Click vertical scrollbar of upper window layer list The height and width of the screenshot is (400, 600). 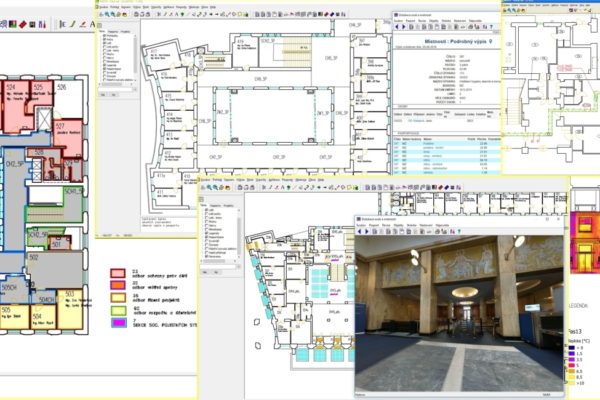coord(135,57)
